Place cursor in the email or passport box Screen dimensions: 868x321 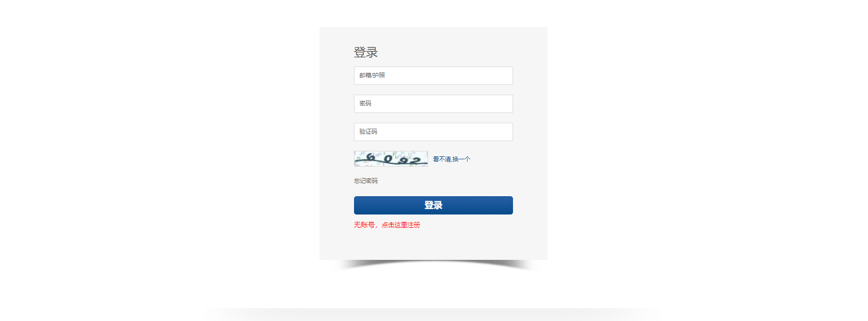433,75
